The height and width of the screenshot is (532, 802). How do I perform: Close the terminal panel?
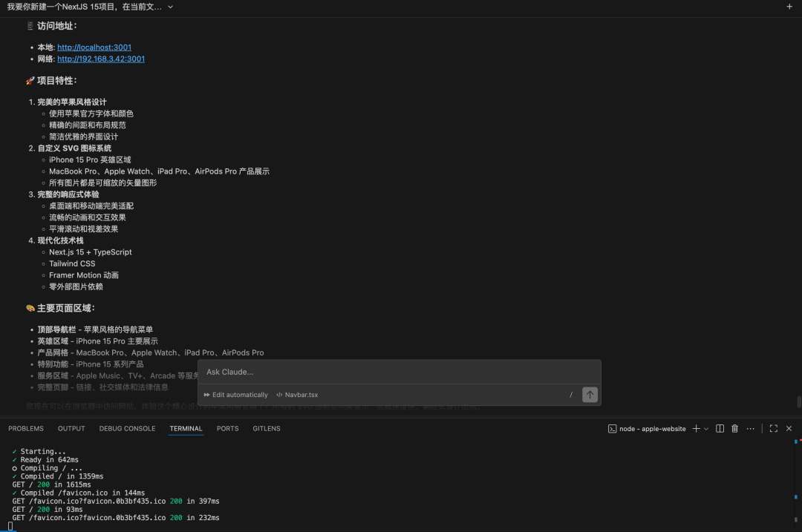[x=789, y=428]
